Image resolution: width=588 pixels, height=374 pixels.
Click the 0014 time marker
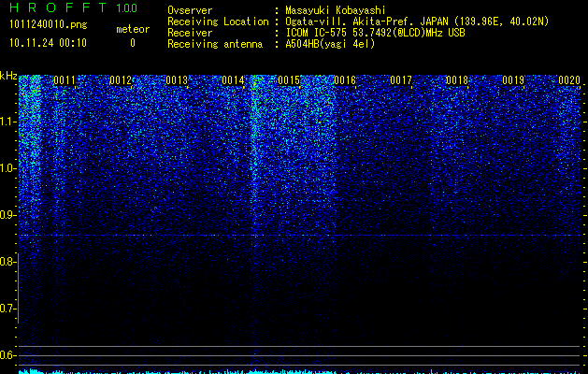coord(233,80)
